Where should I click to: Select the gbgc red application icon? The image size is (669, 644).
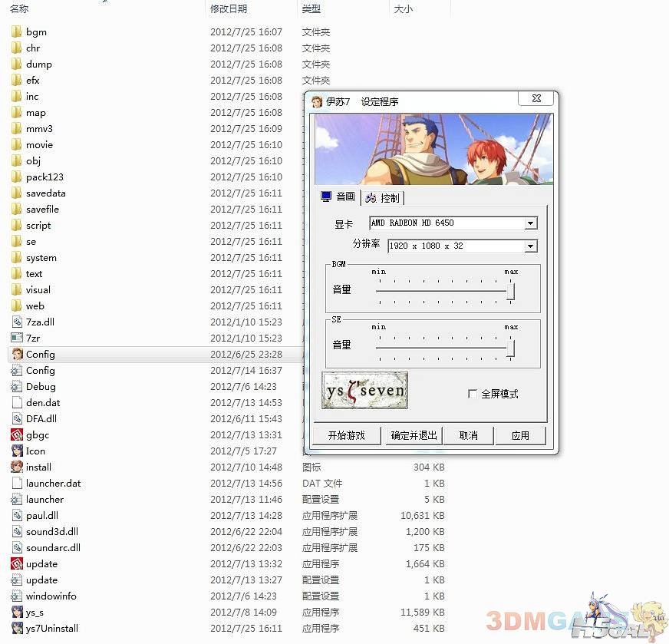[x=17, y=435]
